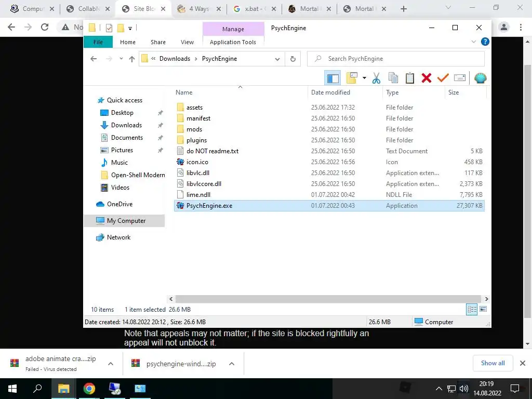
Task: Cut the selection with scissors icon
Action: coord(376,78)
